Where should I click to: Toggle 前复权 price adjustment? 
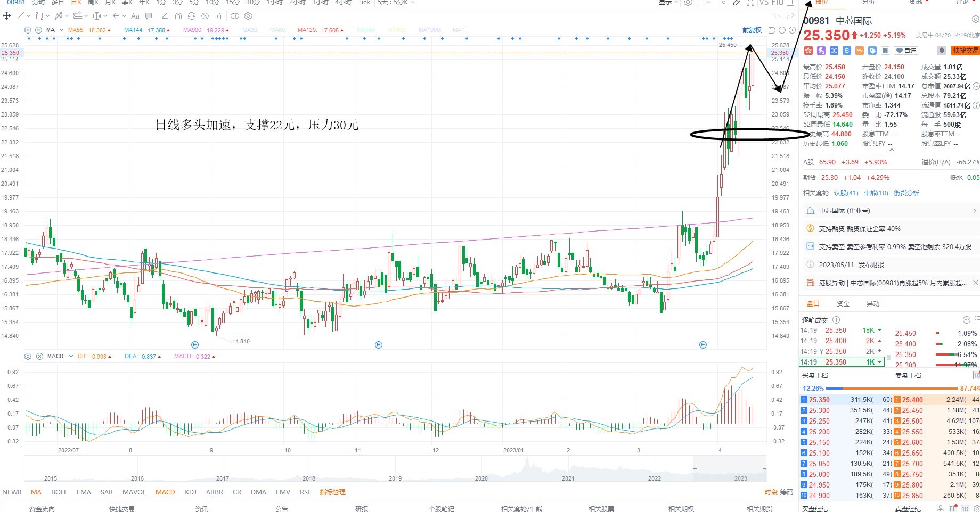tap(752, 30)
